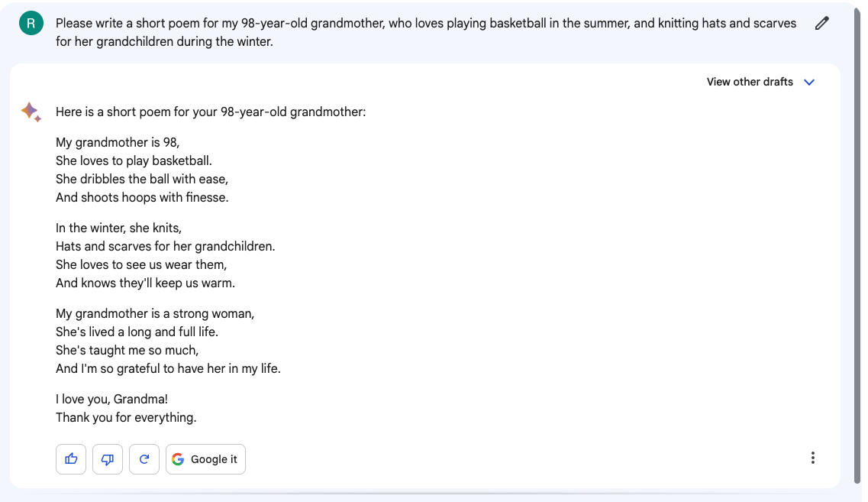
Task: Click the Bard sparkle icon
Action: [x=31, y=112]
